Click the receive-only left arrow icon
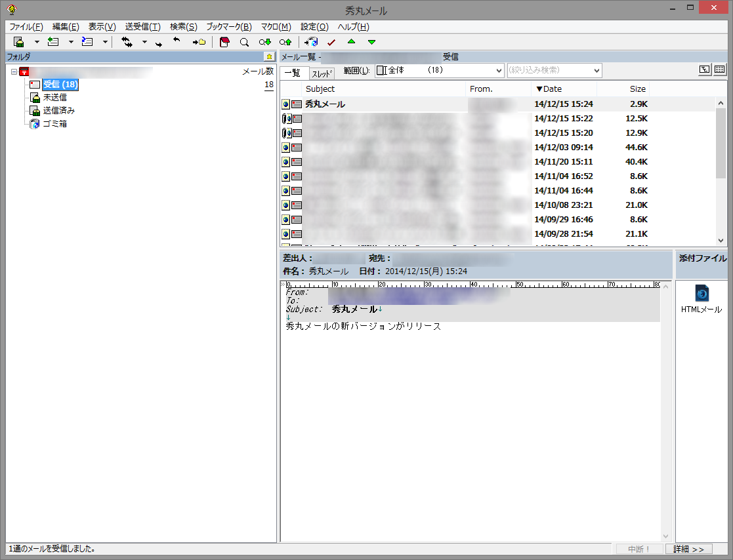The height and width of the screenshot is (560, 733). (177, 40)
